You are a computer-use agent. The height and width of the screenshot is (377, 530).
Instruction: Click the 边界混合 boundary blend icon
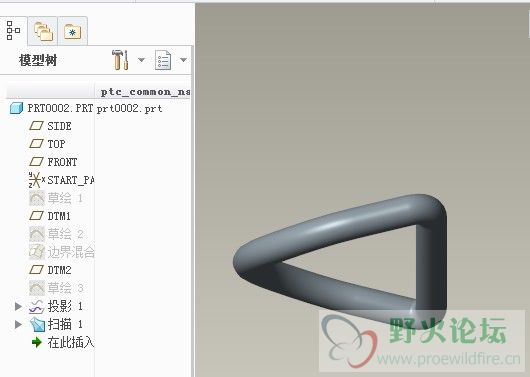click(x=37, y=252)
